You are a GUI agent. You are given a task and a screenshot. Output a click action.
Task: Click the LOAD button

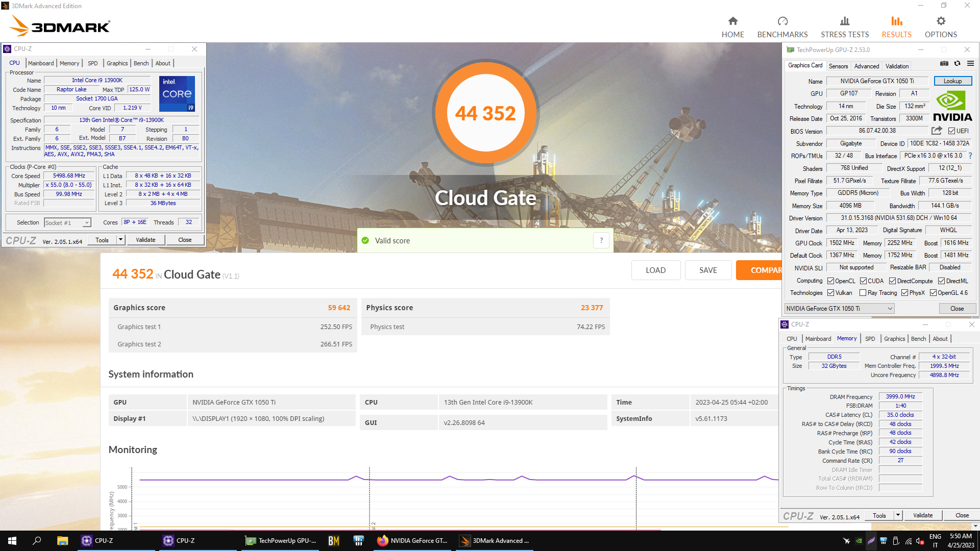(655, 270)
